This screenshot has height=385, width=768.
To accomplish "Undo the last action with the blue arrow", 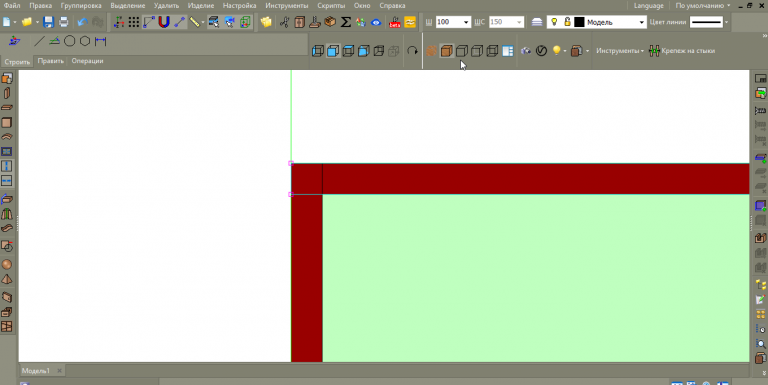I will 82,22.
